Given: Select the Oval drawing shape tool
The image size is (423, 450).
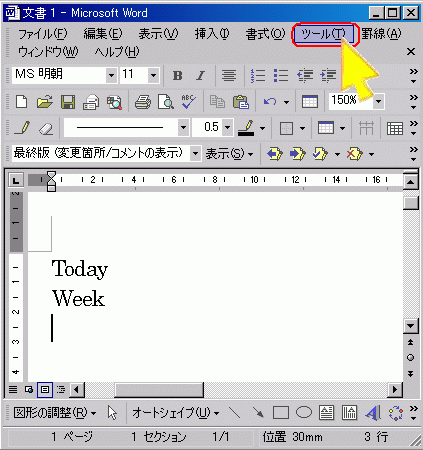Looking at the screenshot, I should coord(304,413).
